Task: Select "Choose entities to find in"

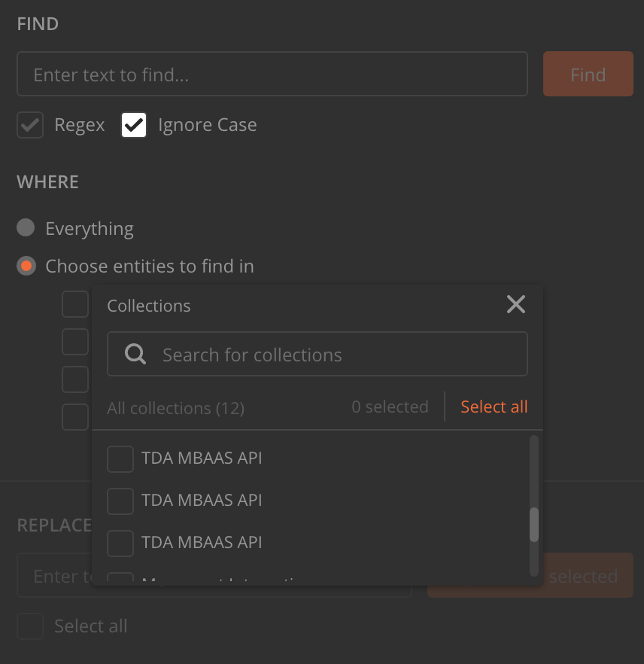Action: pyautogui.click(x=26, y=266)
